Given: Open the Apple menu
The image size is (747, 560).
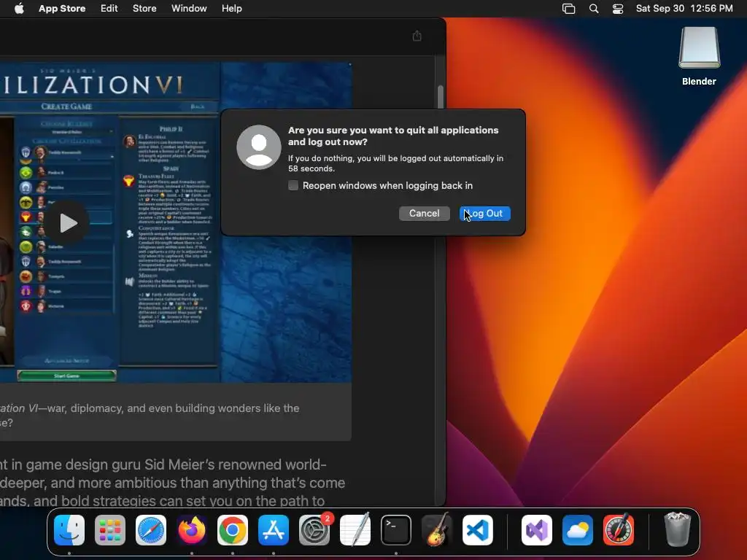Looking at the screenshot, I should (x=19, y=8).
